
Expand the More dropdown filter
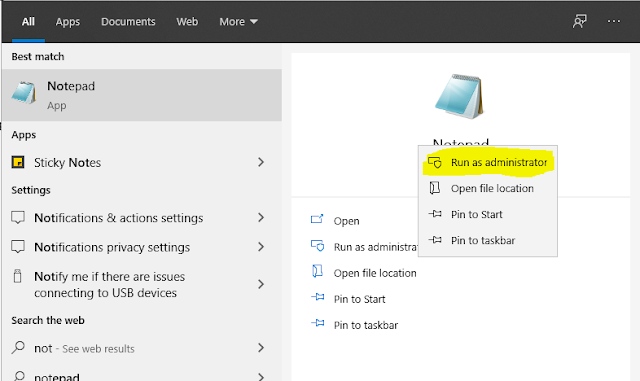[238, 21]
